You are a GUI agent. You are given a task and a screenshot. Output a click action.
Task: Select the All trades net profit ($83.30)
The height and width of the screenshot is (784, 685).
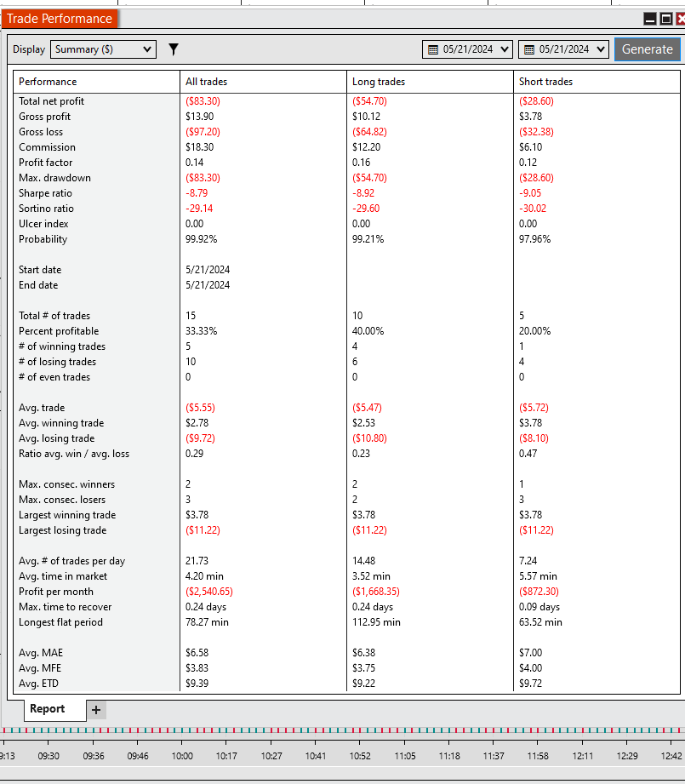click(x=203, y=101)
